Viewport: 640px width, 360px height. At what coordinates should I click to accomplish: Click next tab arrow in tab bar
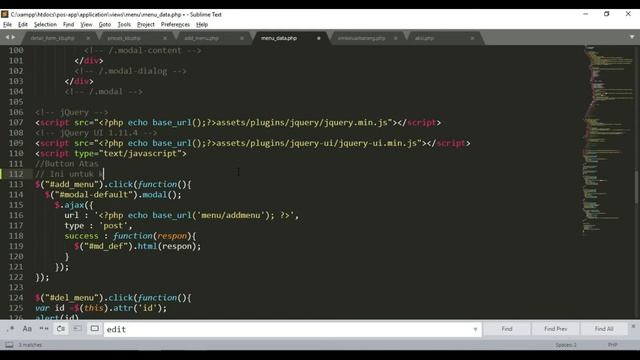[x=13, y=37]
